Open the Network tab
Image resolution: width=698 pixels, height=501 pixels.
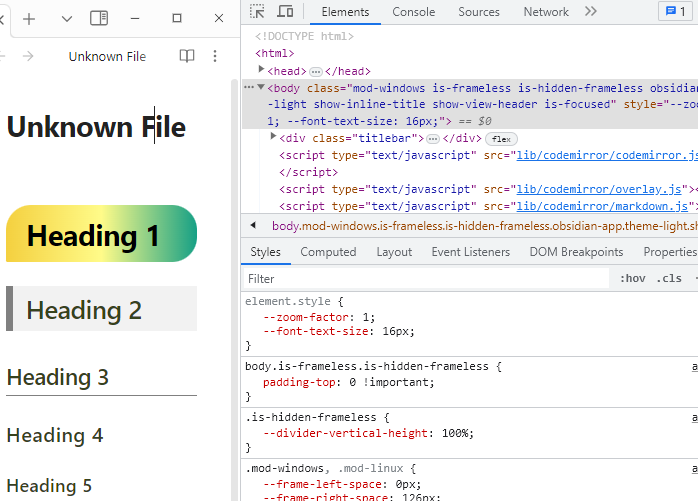pyautogui.click(x=546, y=12)
